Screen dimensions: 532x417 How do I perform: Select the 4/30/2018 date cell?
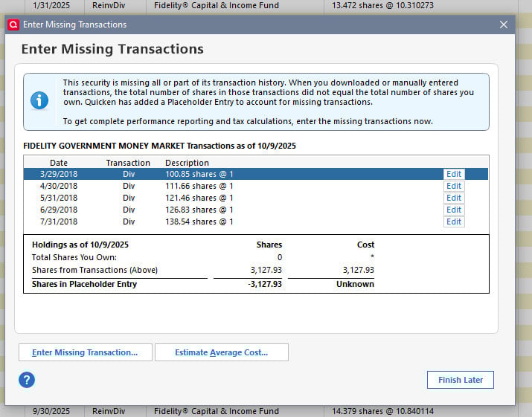click(59, 186)
